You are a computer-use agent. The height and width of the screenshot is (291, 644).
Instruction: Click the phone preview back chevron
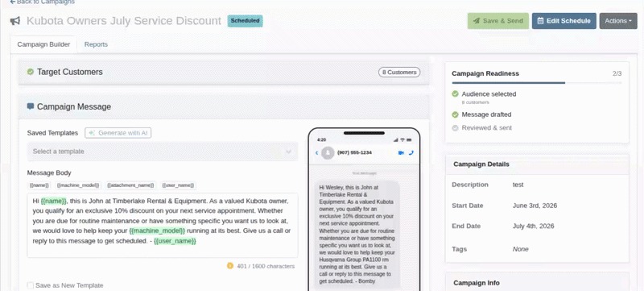point(316,153)
